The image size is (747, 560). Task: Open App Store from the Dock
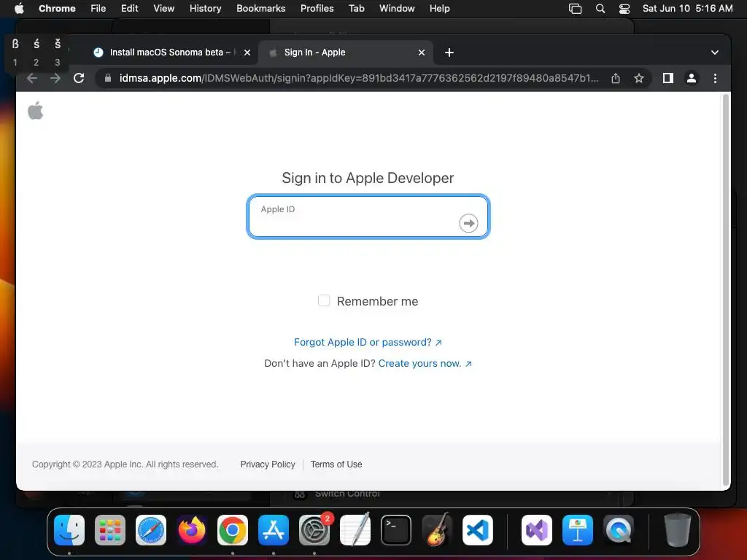tap(274, 530)
